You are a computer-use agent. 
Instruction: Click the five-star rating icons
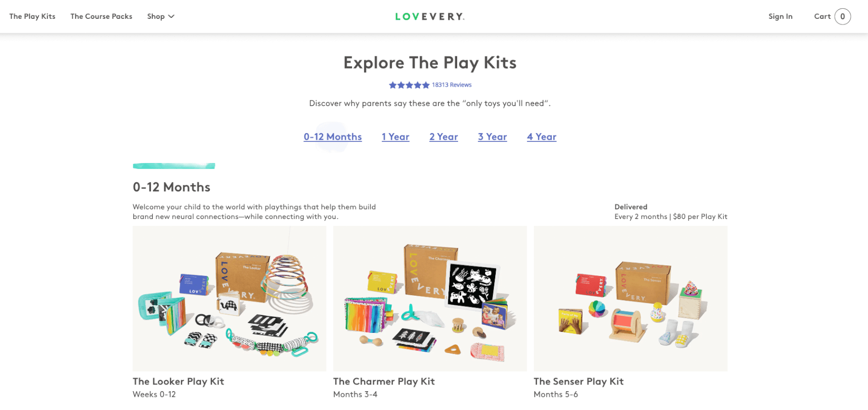(409, 85)
